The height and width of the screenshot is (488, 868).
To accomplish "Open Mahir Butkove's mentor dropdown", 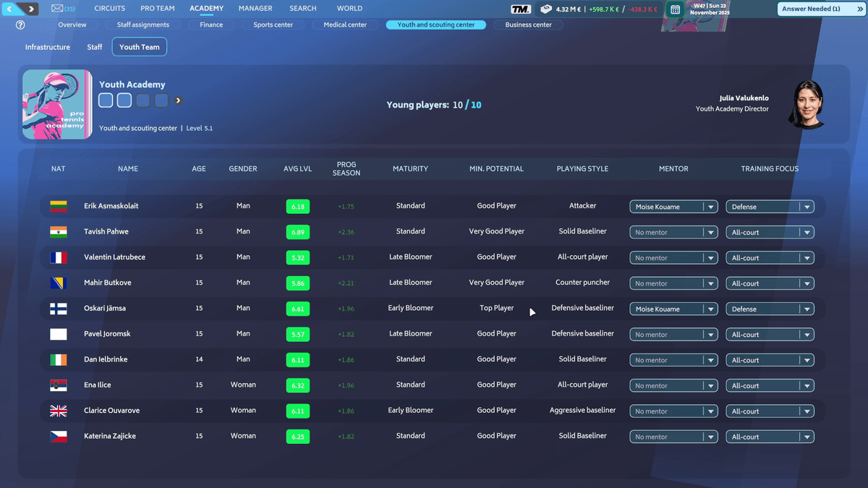I will [x=673, y=283].
